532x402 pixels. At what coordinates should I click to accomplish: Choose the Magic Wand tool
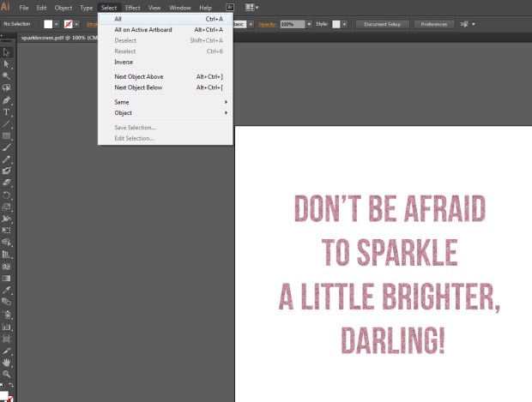pyautogui.click(x=7, y=76)
